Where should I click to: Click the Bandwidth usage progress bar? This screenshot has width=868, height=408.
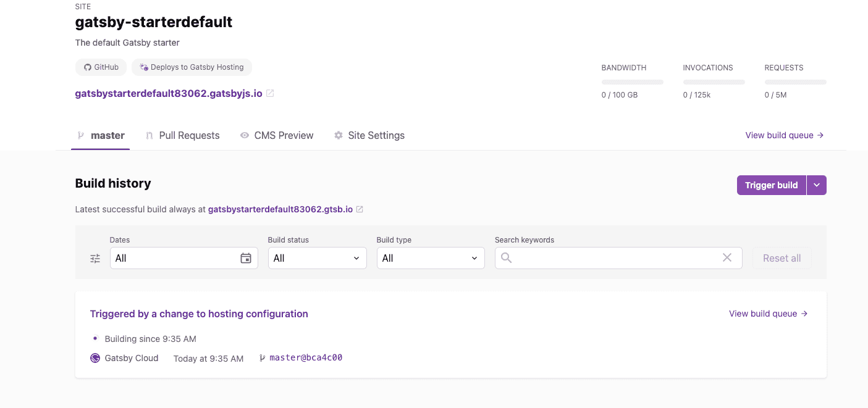pos(632,82)
